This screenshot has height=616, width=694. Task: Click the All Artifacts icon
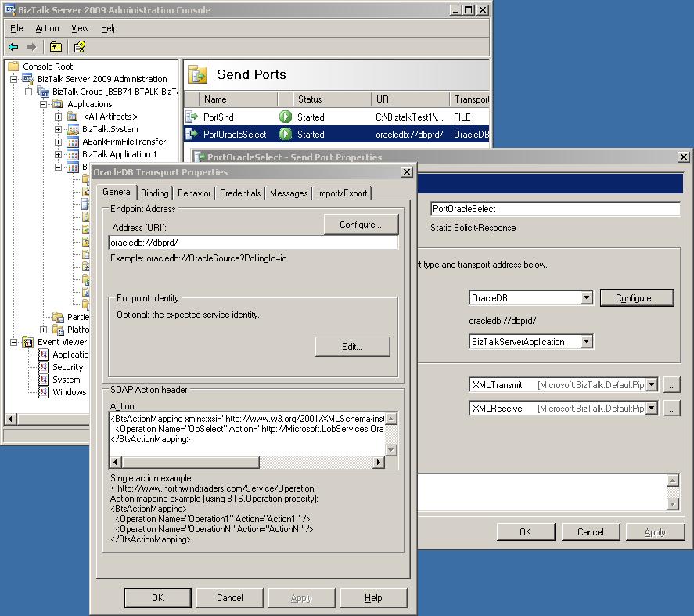(x=73, y=117)
